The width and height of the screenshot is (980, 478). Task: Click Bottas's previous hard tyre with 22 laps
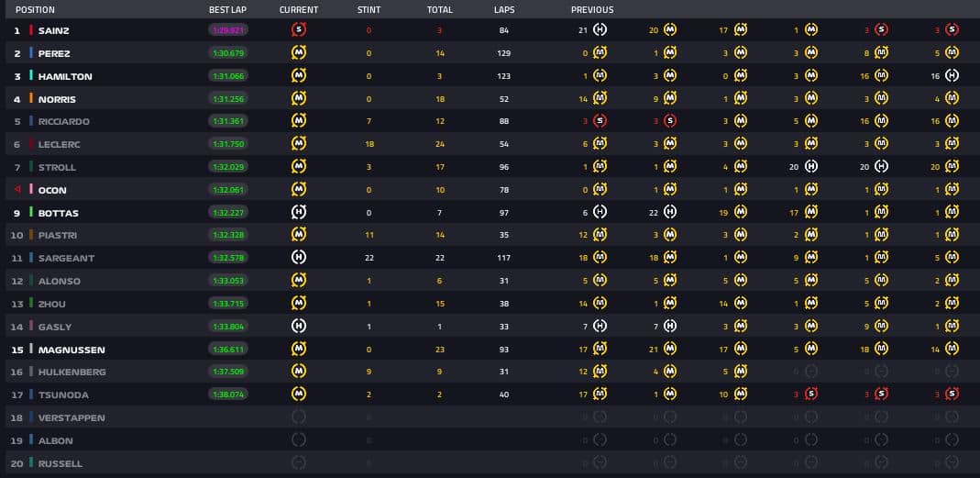click(670, 212)
